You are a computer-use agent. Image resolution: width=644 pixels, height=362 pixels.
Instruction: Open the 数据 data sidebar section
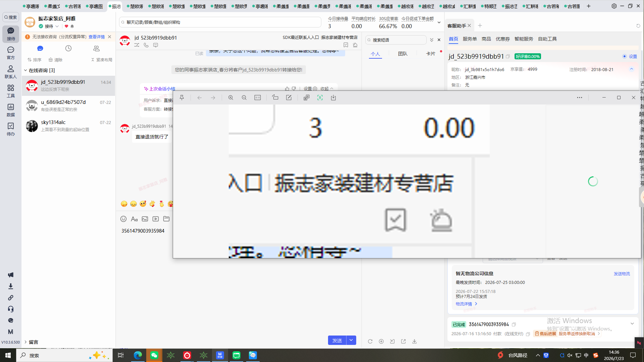[x=11, y=110]
